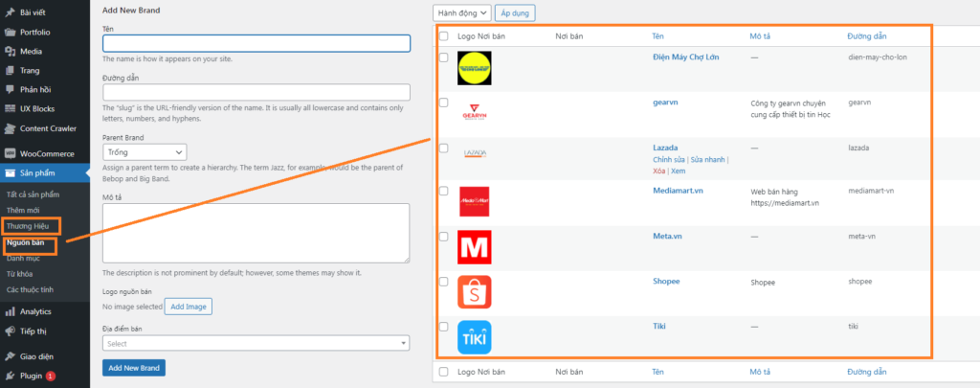Open the Shopee brand link
This screenshot has width=980, height=388.
click(x=666, y=281)
